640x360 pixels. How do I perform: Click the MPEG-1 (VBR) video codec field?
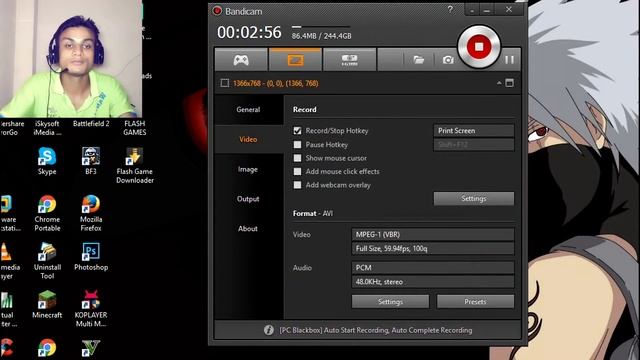point(433,234)
